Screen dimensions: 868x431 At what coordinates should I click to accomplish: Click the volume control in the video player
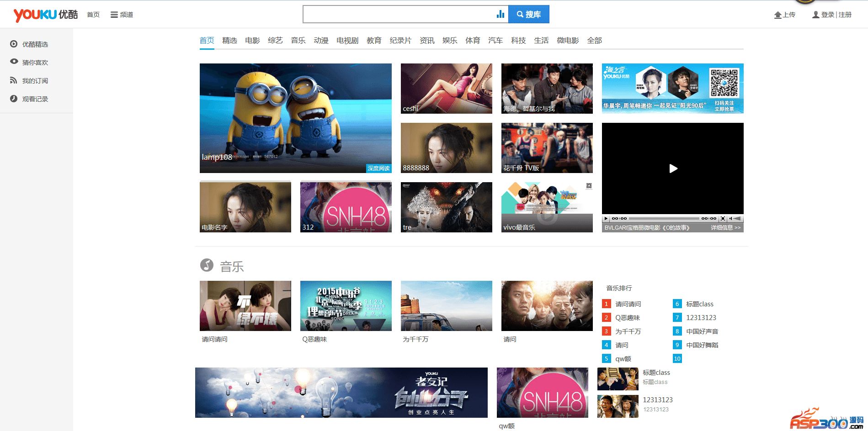pyautogui.click(x=735, y=219)
